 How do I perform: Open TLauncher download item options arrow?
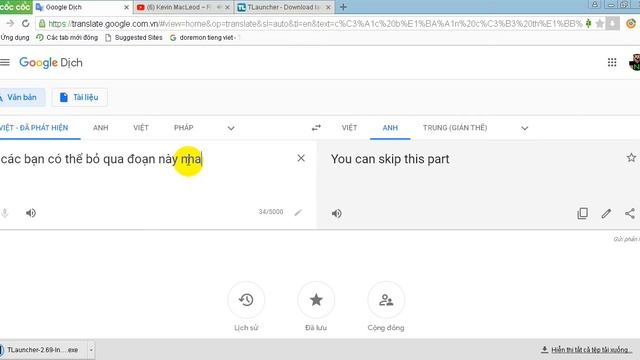pyautogui.click(x=91, y=350)
